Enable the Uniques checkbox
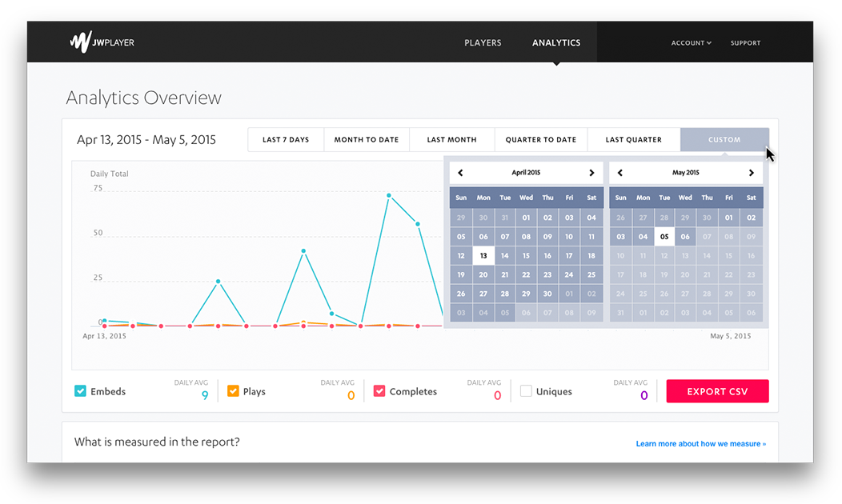Image resolution: width=842 pixels, height=504 pixels. 527,390
